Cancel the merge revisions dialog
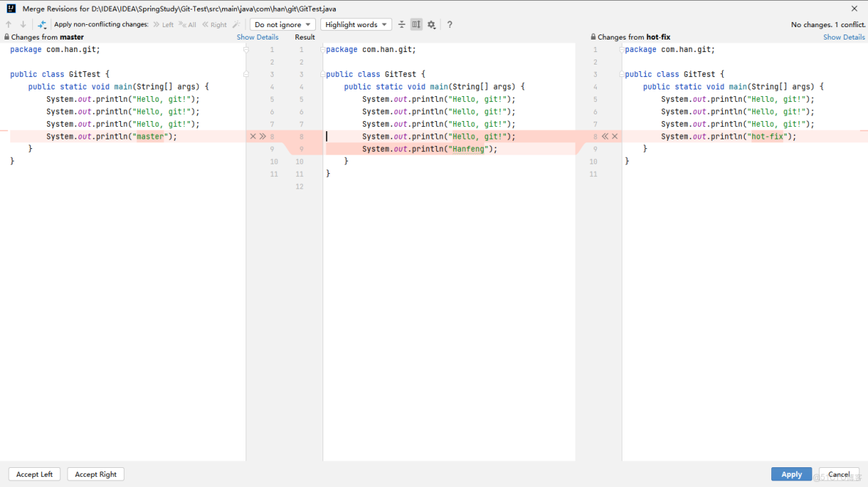This screenshot has width=868, height=487. tap(839, 474)
